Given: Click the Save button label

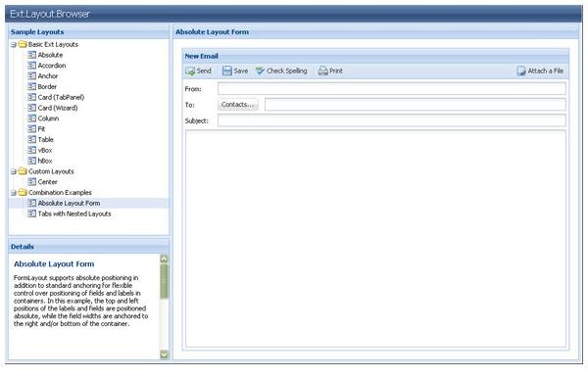Looking at the screenshot, I should point(240,71).
